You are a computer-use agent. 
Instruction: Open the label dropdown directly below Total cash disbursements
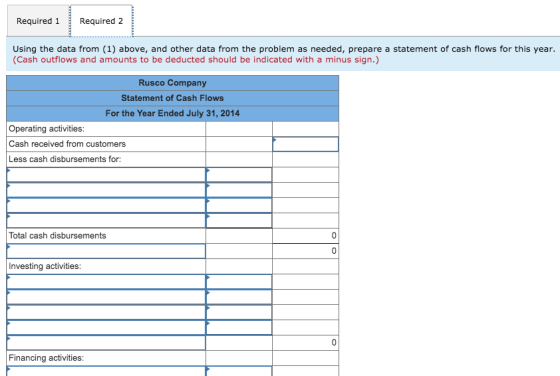106,251
